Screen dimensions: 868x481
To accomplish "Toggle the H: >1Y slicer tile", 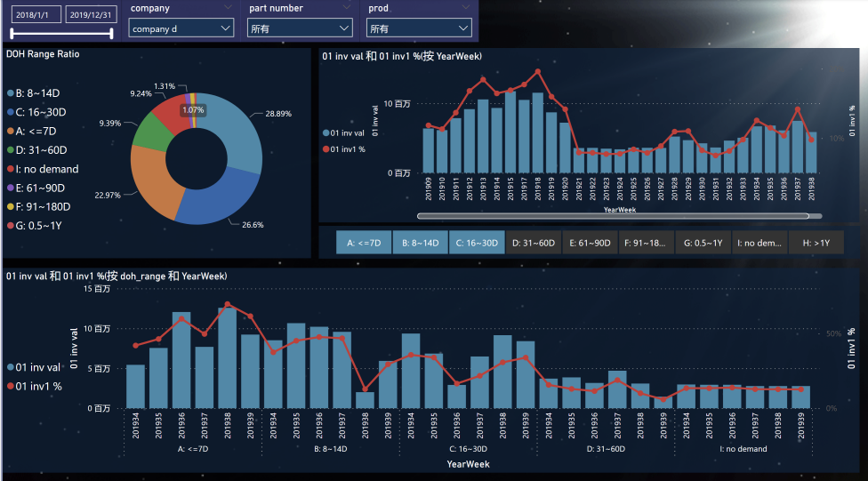I will click(816, 243).
